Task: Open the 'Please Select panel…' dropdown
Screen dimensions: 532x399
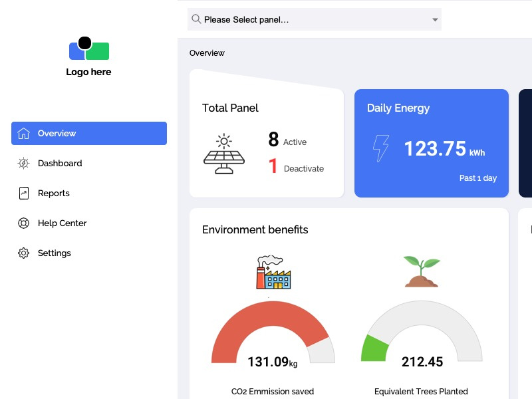Action: tap(314, 19)
